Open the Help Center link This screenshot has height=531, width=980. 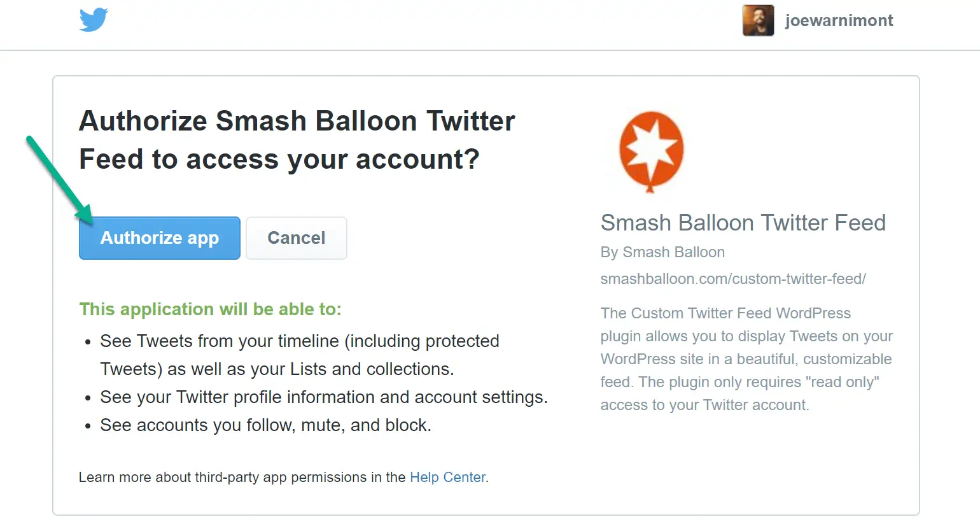[447, 477]
